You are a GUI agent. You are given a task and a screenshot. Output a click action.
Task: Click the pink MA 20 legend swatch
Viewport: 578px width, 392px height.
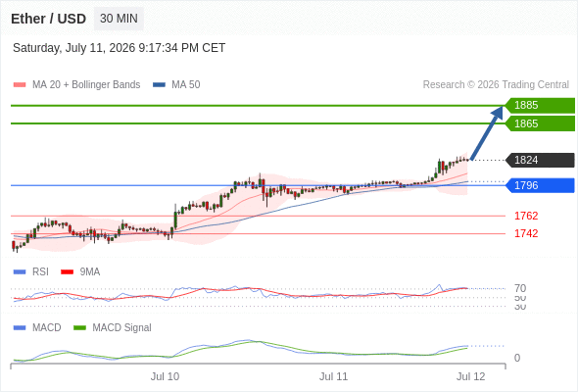click(20, 85)
